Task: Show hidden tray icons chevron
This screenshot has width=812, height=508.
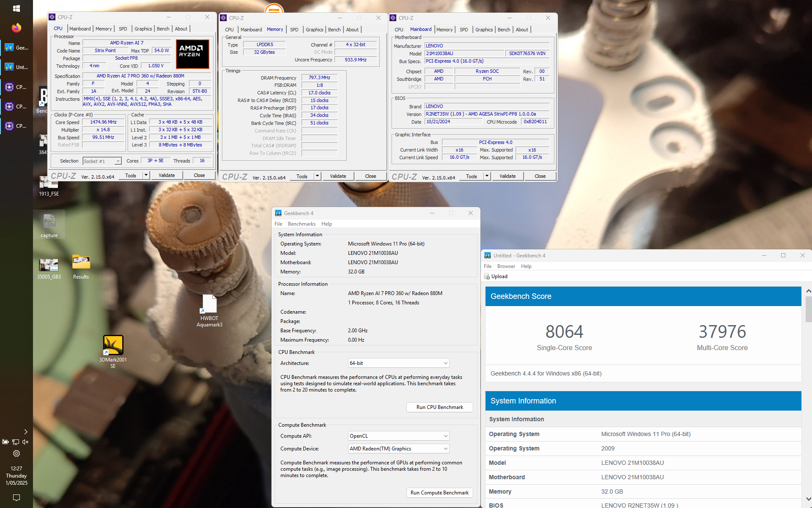Action: coord(26,432)
